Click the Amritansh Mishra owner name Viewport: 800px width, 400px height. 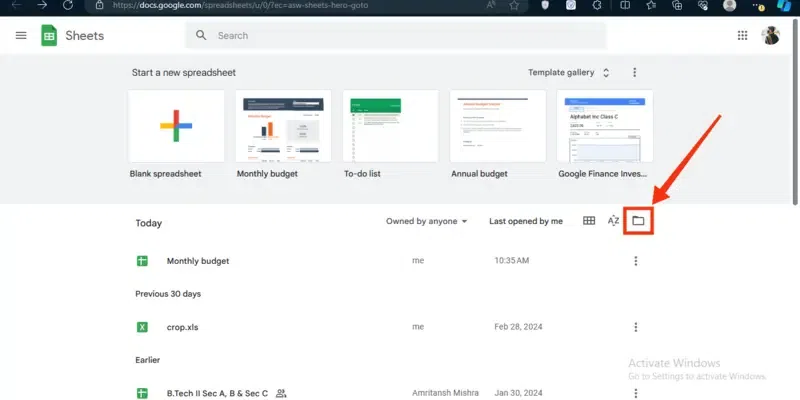(445, 393)
